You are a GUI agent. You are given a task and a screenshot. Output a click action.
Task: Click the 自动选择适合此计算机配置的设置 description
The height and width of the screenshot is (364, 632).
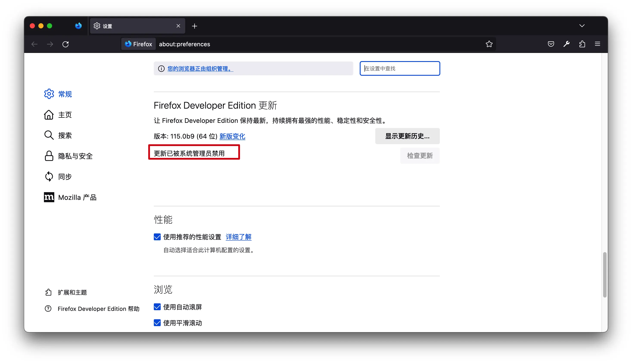209,250
